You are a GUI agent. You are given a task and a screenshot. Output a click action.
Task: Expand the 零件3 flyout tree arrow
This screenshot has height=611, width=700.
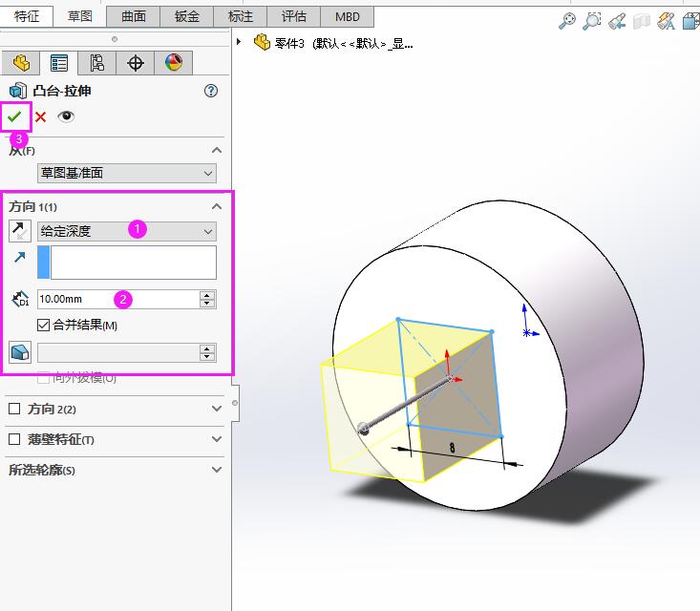[x=239, y=41]
